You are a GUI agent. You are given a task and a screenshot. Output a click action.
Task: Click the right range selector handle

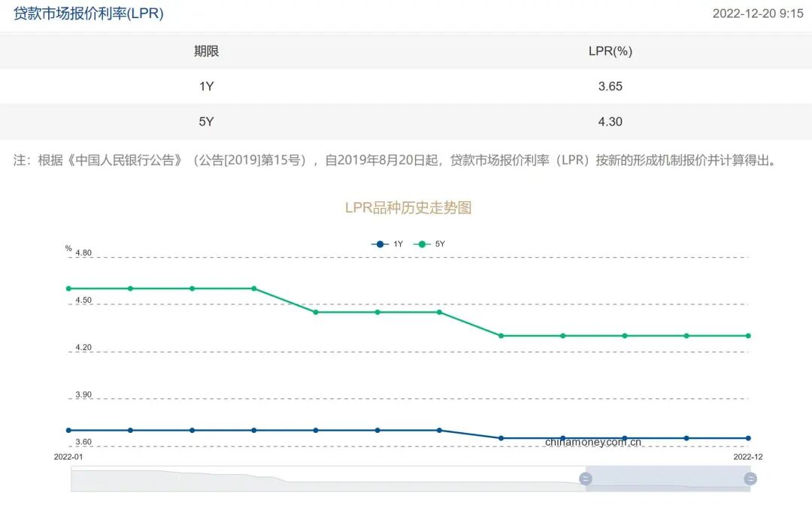pos(750,478)
